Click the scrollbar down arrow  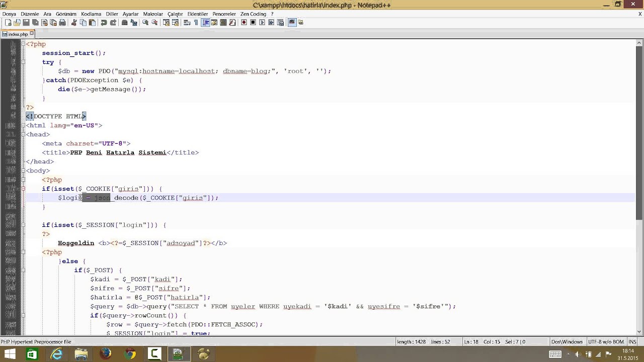pyautogui.click(x=639, y=332)
